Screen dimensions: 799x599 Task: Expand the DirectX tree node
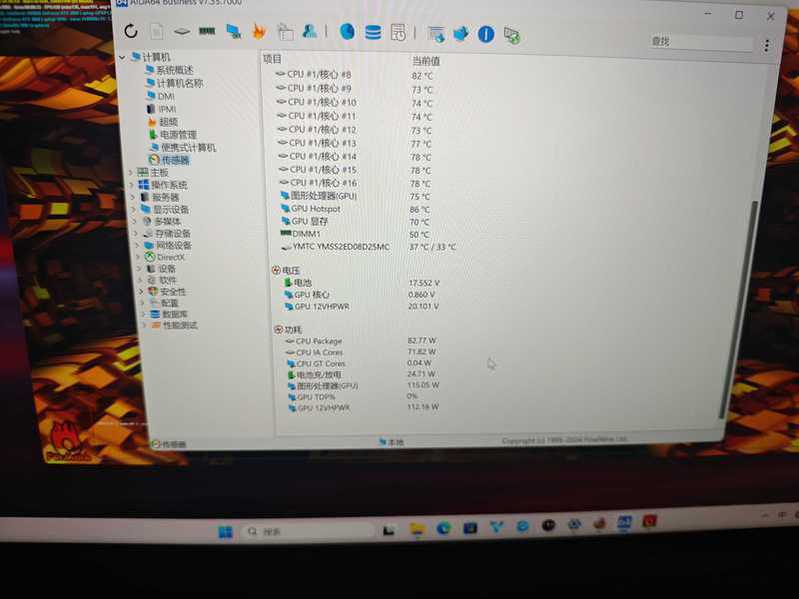(139, 257)
